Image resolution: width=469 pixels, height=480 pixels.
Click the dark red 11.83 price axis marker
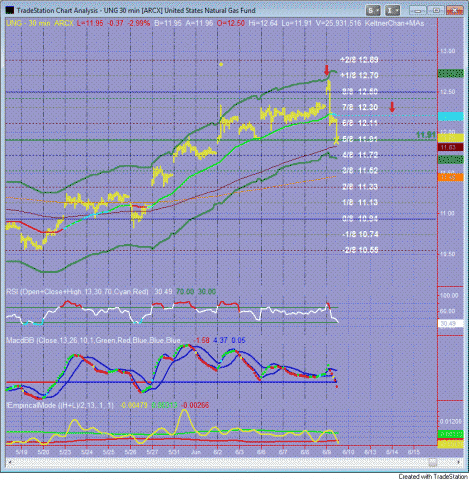click(x=451, y=147)
